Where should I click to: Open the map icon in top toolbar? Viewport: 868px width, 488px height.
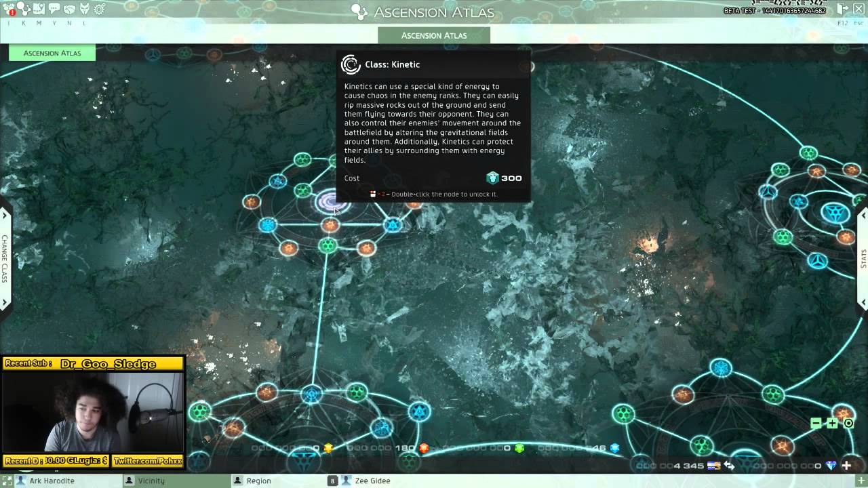[39, 9]
